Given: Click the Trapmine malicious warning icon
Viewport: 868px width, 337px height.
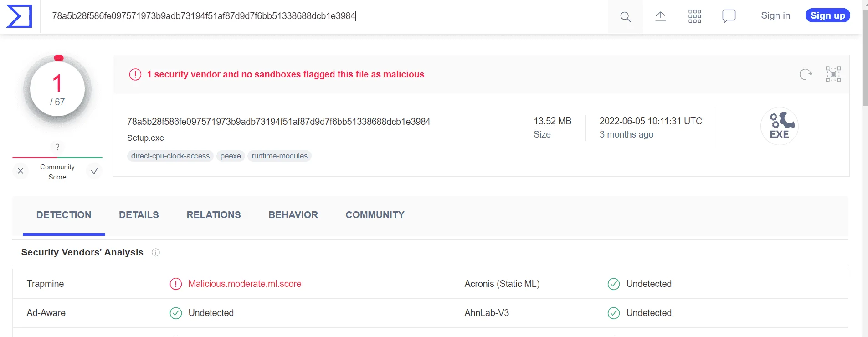Looking at the screenshot, I should click(176, 284).
